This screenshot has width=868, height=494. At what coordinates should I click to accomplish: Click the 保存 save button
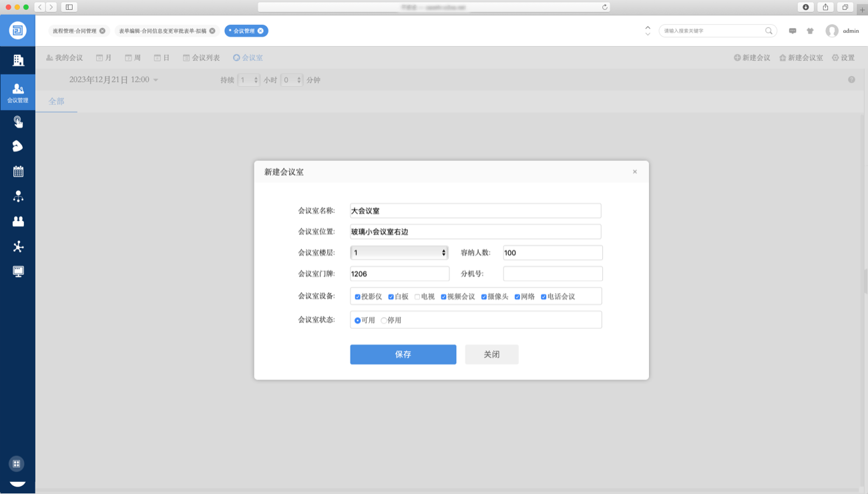(403, 354)
